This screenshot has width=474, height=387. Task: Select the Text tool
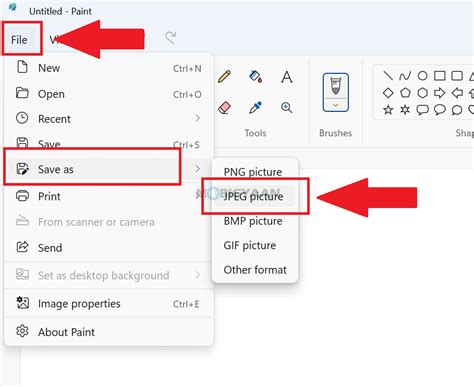pos(287,77)
